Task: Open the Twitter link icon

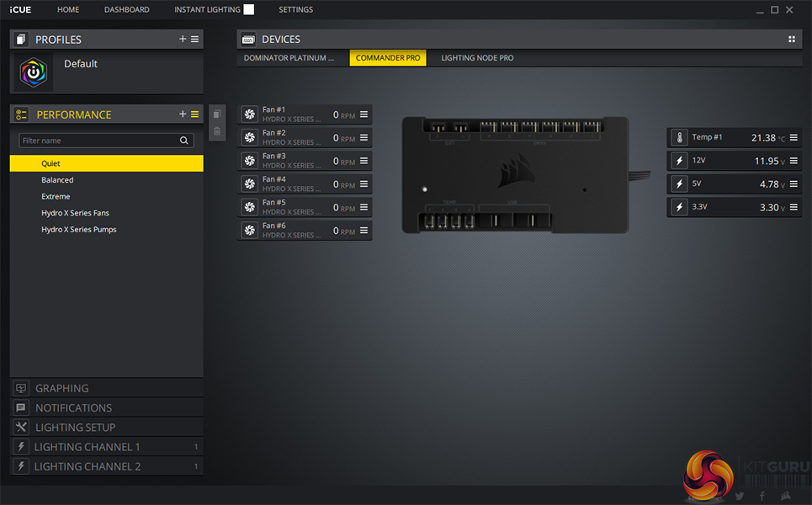Action: (740, 497)
